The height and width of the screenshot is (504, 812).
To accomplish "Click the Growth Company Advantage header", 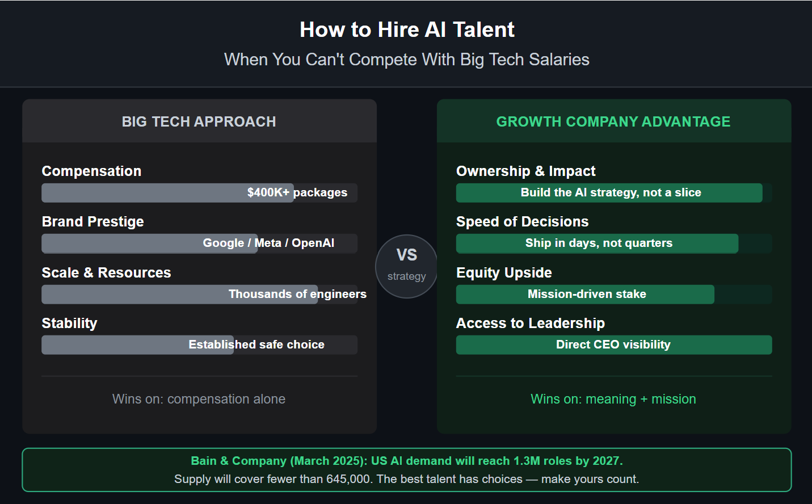I will 613,121.
